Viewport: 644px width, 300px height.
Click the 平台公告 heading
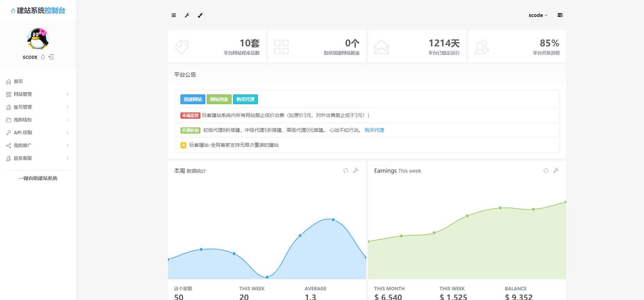point(185,75)
